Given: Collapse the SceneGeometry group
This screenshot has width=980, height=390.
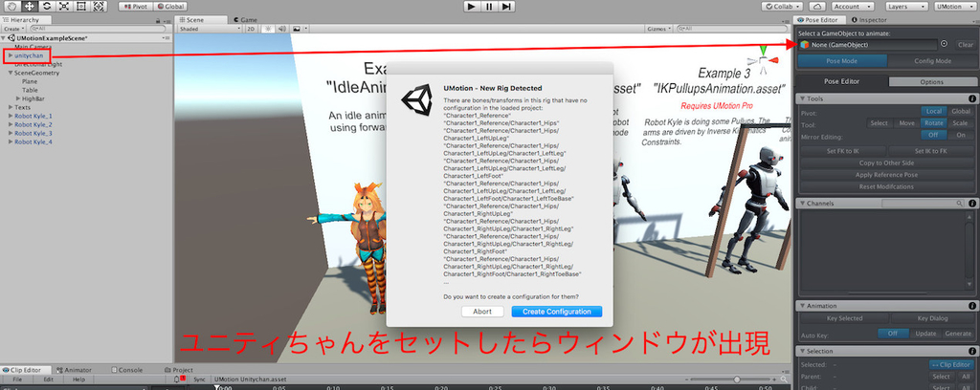Looking at the screenshot, I should pos(11,73).
